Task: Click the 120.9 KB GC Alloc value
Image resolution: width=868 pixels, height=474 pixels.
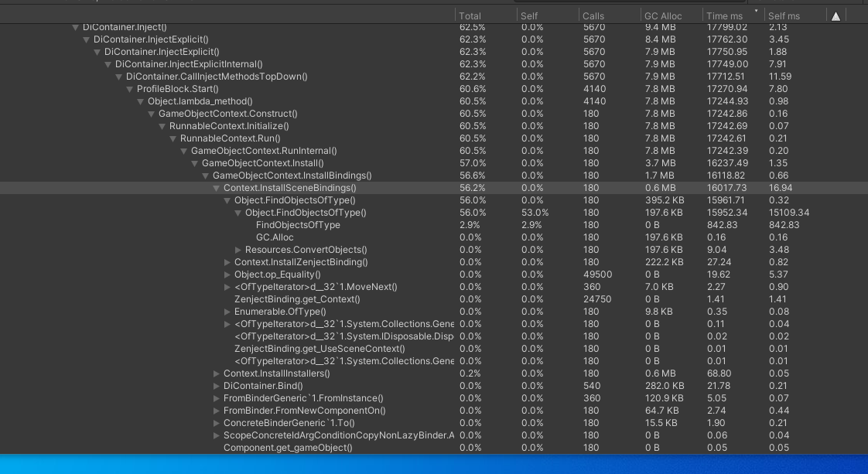Action: tap(664, 398)
